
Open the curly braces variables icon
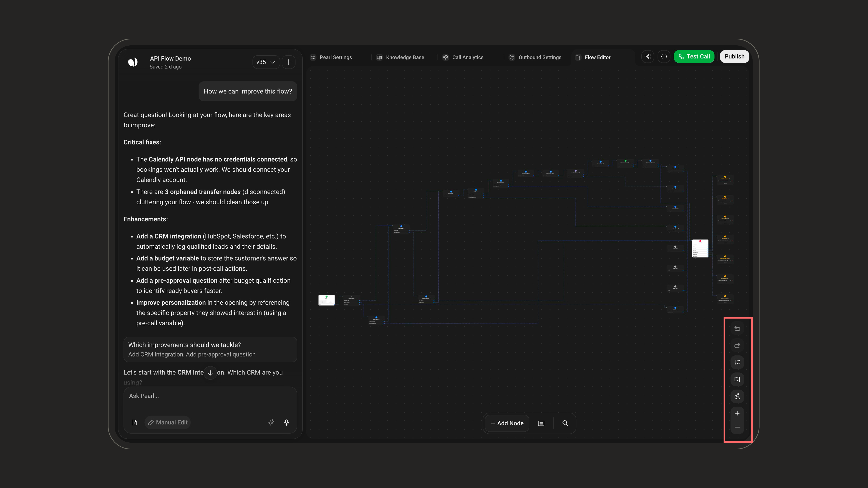pyautogui.click(x=664, y=57)
